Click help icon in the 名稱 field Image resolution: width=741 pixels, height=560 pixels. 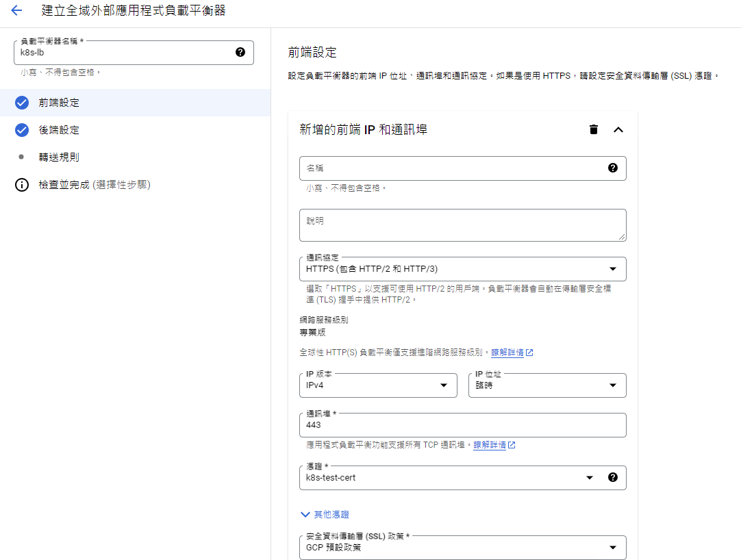pos(613,168)
